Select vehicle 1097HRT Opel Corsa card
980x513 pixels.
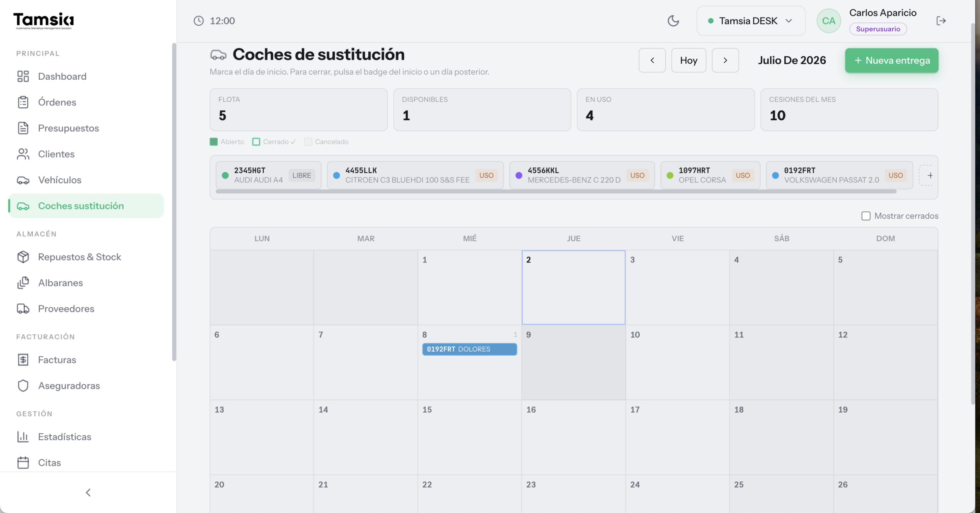point(710,175)
